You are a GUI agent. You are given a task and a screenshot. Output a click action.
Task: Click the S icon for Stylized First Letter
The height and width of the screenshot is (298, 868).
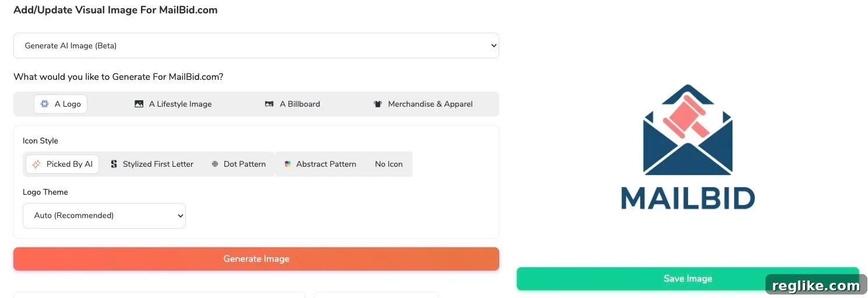(114, 164)
